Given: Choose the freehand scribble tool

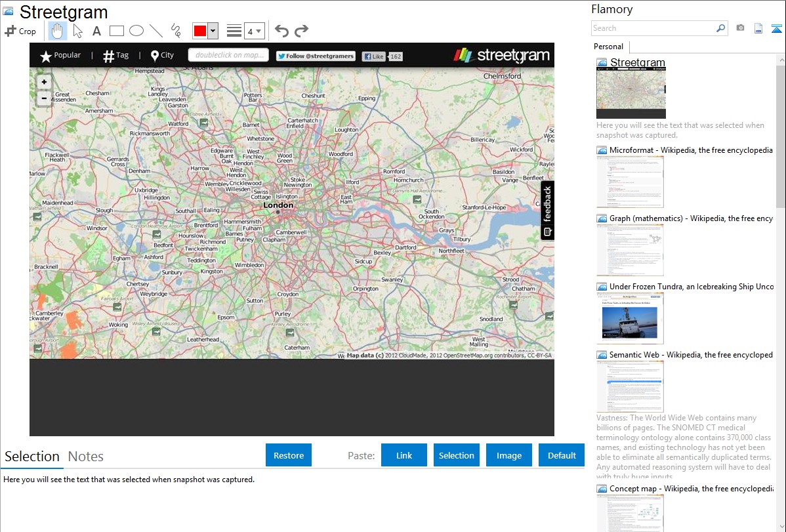Looking at the screenshot, I should pyautogui.click(x=176, y=31).
